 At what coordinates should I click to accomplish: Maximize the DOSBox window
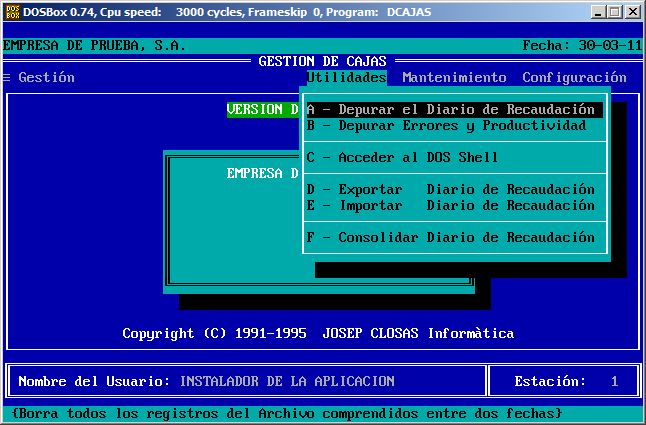pos(614,12)
